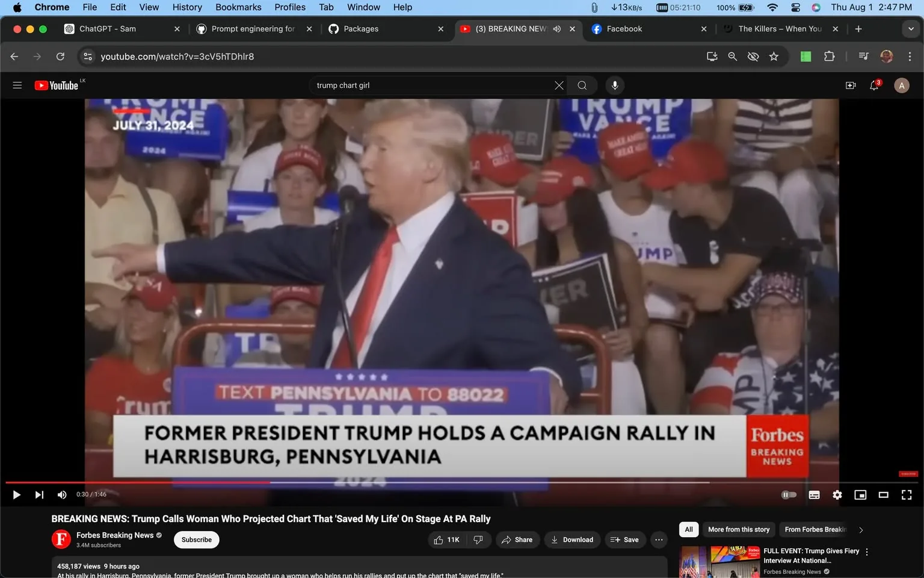
Task: Download the Trump rally video
Action: [571, 539]
